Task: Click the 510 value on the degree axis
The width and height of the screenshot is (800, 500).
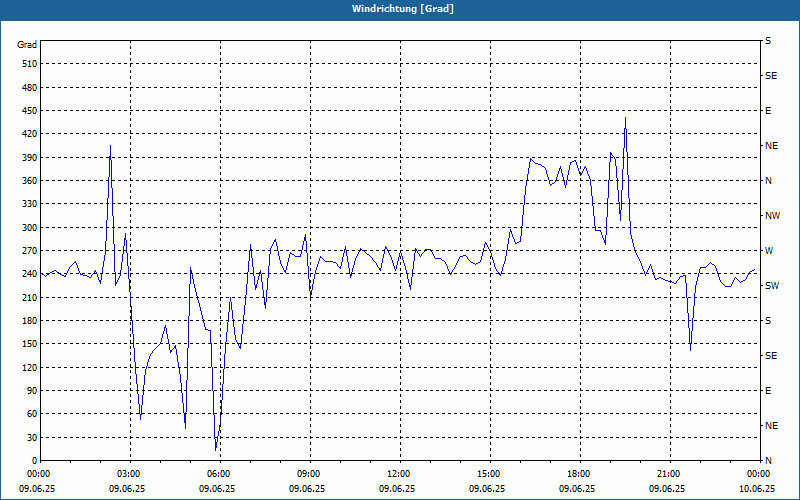Action: (x=30, y=64)
